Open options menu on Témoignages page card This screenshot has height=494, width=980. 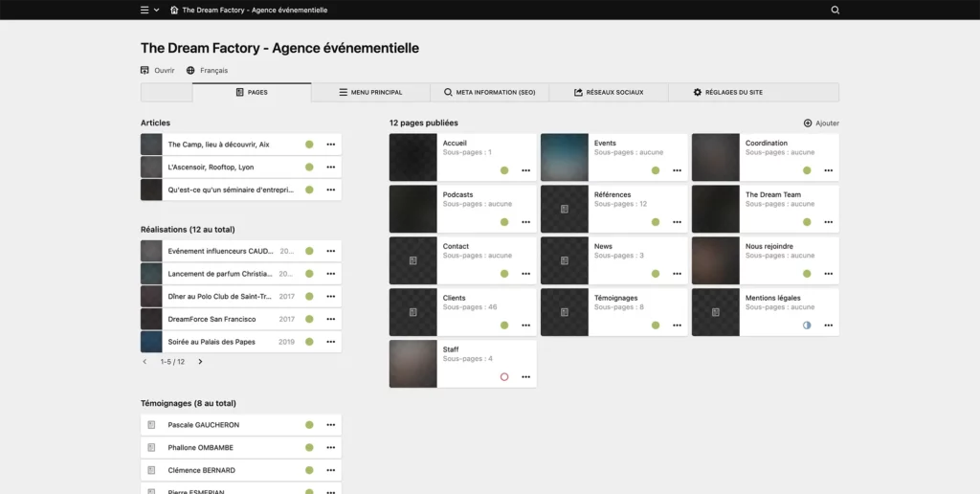[x=677, y=326]
